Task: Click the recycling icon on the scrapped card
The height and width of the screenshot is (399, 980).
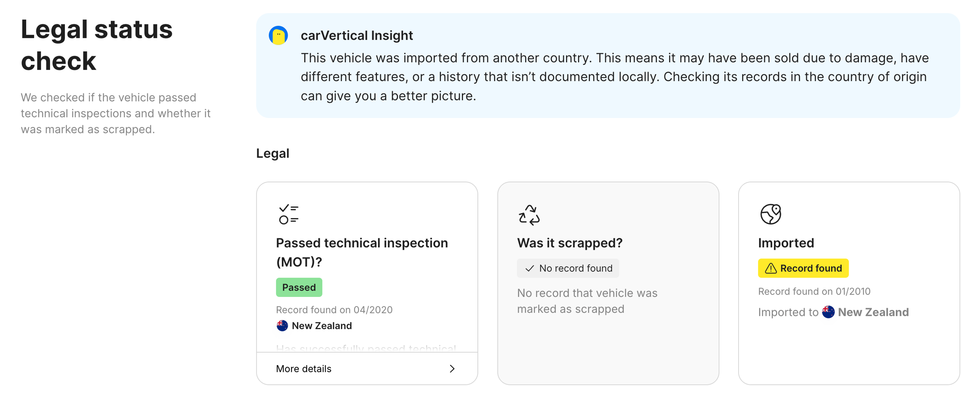Action: coord(529,215)
